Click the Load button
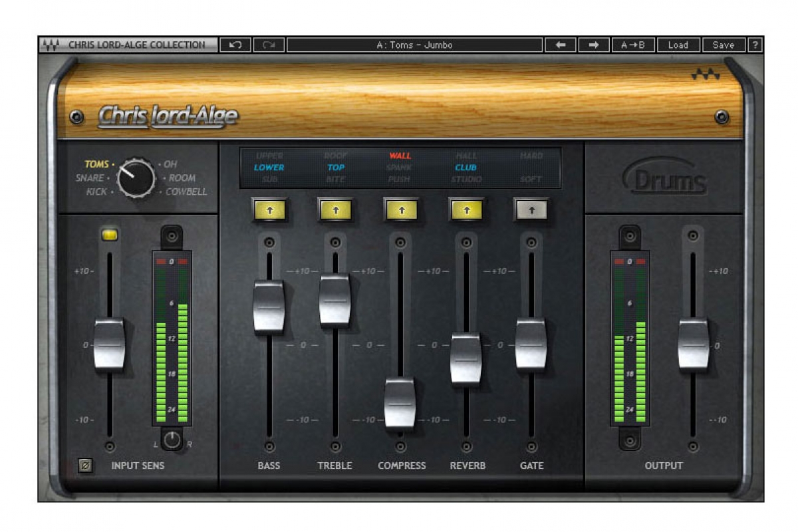 coord(678,45)
